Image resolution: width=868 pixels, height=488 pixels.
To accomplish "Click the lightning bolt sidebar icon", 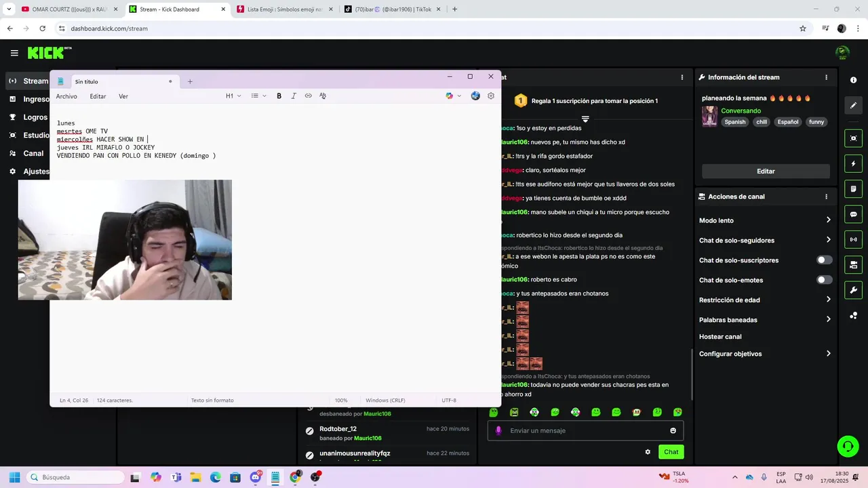I will tap(853, 164).
